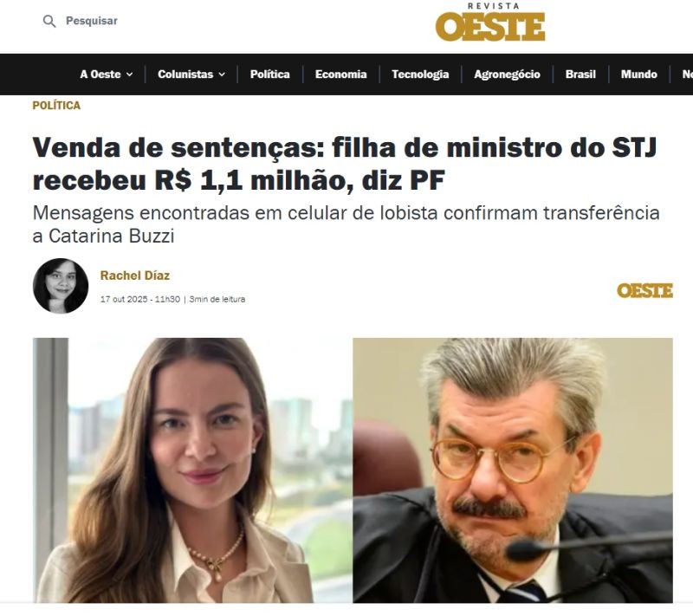
Task: Click Rachel Díaz's author avatar photo
Action: tap(61, 286)
